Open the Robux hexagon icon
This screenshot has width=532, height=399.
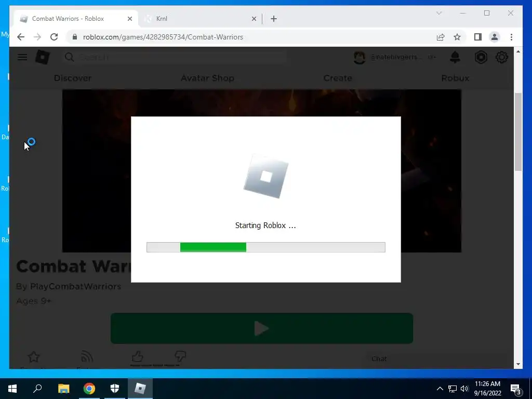pyautogui.click(x=481, y=57)
